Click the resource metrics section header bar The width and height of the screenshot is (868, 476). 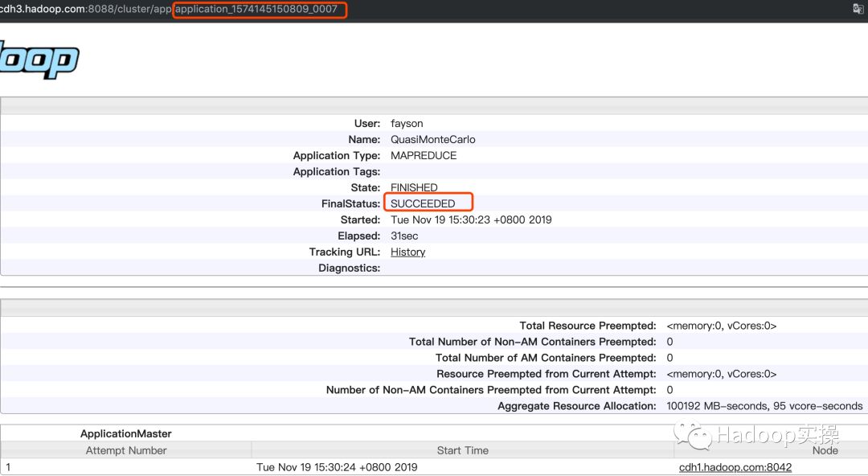(x=434, y=308)
